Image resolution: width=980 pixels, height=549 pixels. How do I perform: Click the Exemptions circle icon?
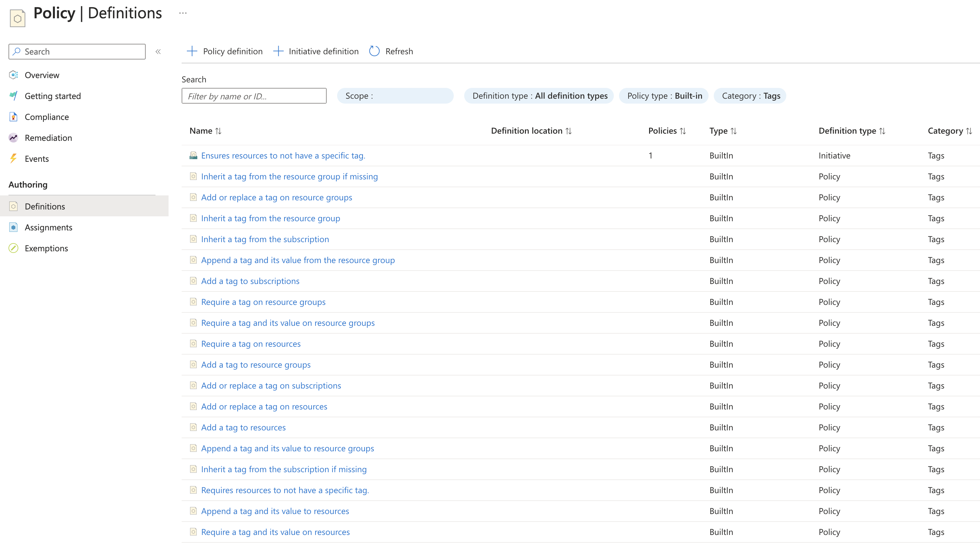coord(13,248)
